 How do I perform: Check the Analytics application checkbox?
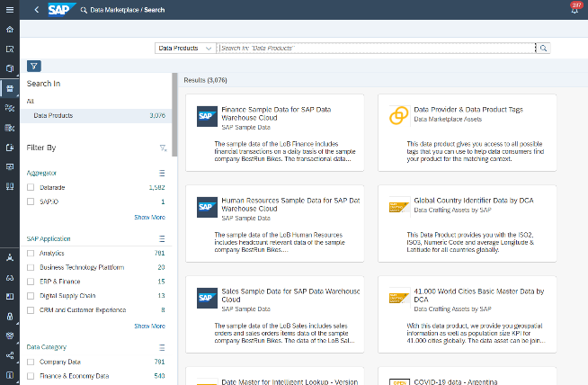coord(31,254)
